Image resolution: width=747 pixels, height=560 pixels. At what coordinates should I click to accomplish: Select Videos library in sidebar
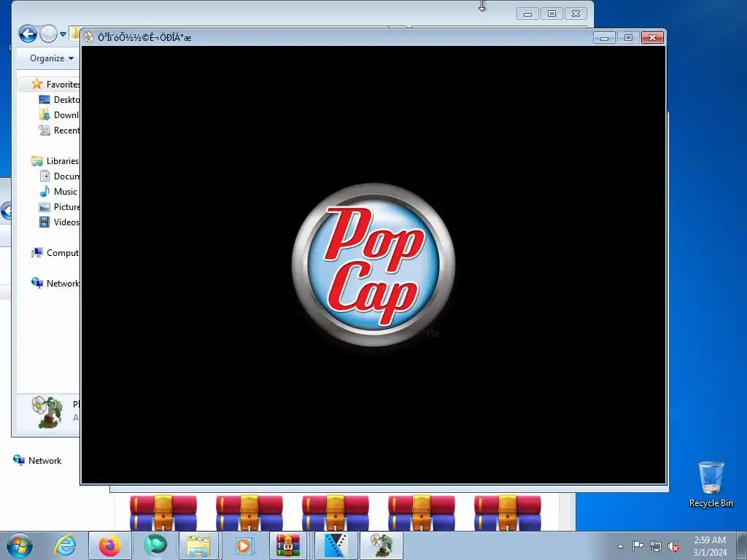click(x=59, y=222)
